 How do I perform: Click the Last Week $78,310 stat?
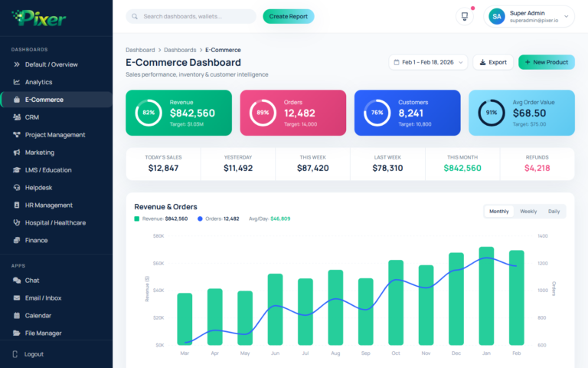pyautogui.click(x=387, y=164)
